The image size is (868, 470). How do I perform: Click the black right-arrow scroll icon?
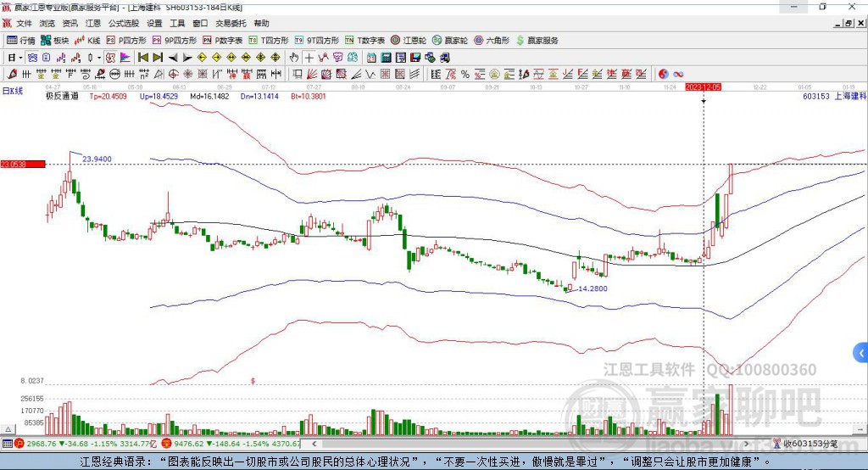187,58
